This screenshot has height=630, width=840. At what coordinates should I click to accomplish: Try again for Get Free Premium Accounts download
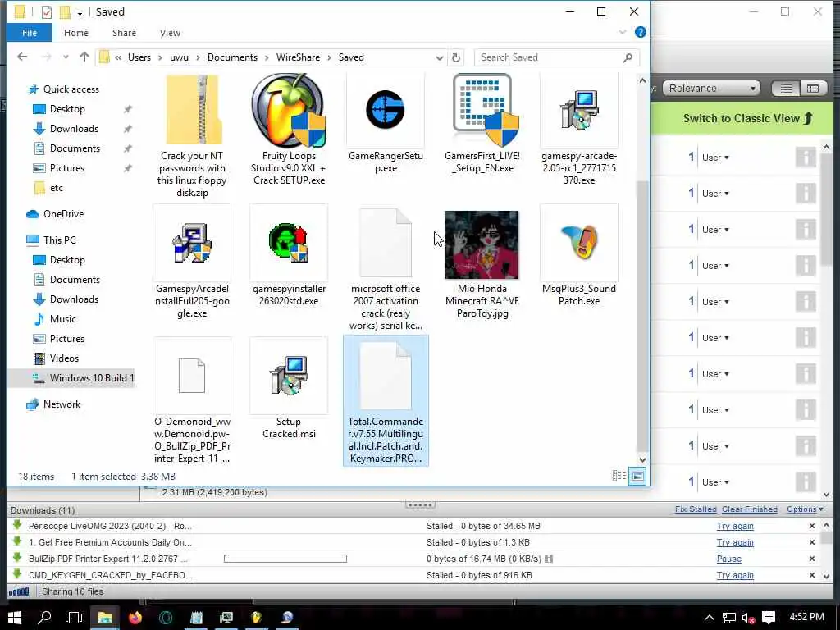coord(735,543)
